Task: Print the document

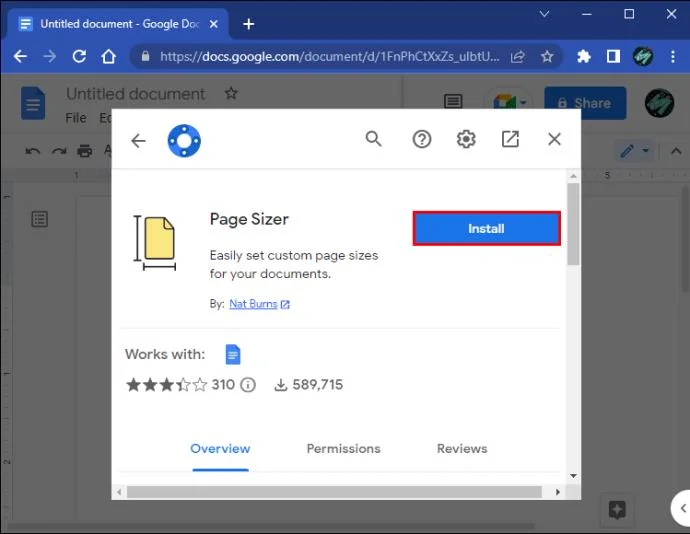Action: tap(84, 151)
